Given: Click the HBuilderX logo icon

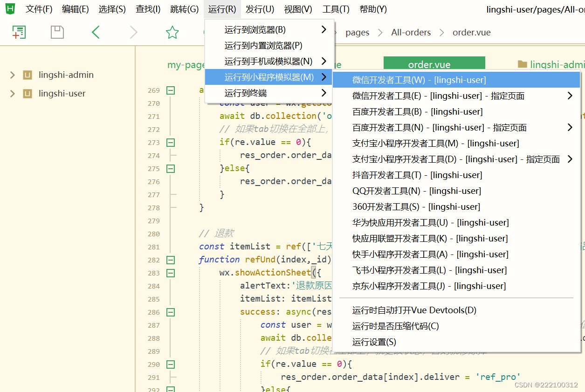Looking at the screenshot, I should point(10,8).
